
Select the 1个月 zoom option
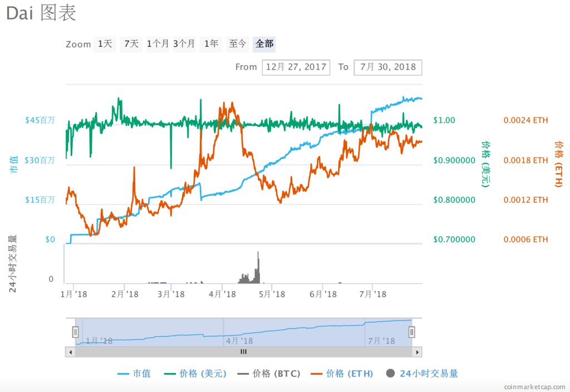click(x=158, y=44)
